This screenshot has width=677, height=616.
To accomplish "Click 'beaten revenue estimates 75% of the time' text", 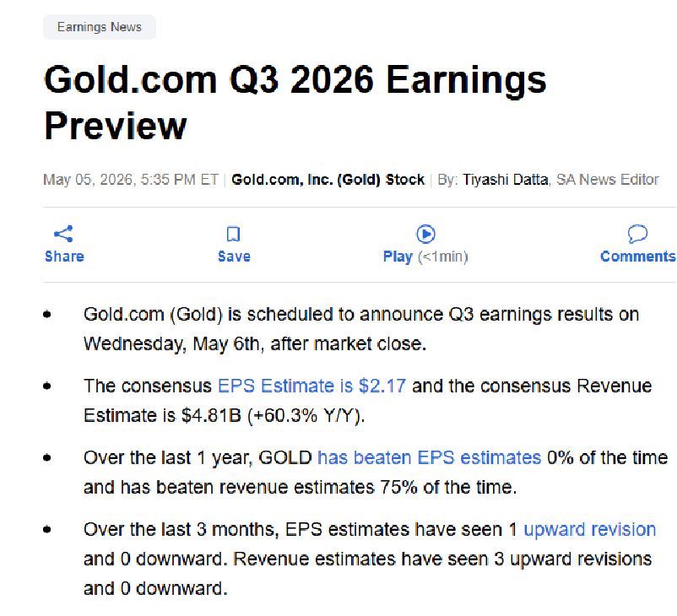I will click(335, 488).
